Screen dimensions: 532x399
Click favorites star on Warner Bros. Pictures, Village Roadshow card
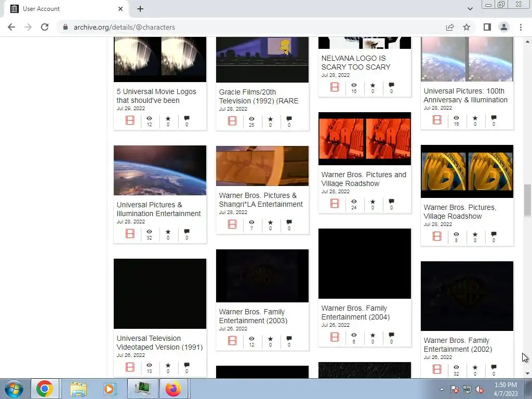click(475, 234)
